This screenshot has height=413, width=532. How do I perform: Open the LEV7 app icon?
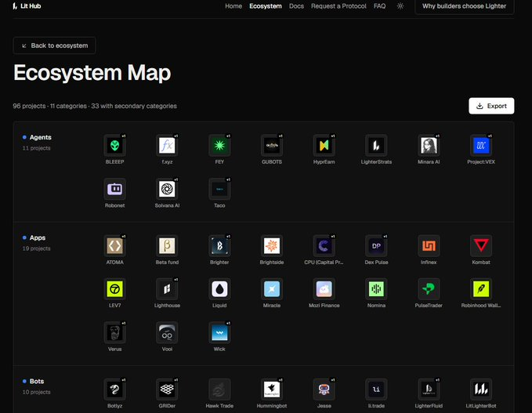[114, 289]
